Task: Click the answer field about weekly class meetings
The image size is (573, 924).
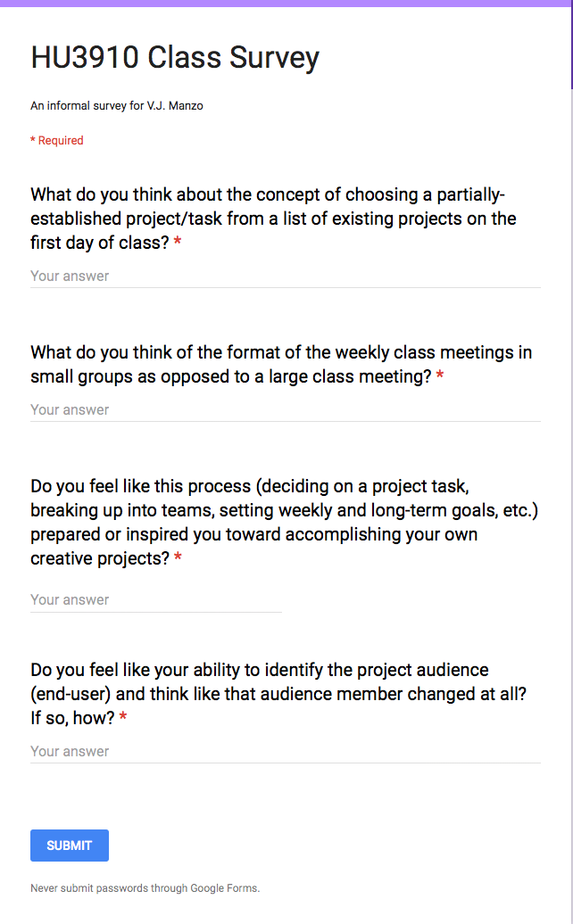Action: (x=286, y=409)
